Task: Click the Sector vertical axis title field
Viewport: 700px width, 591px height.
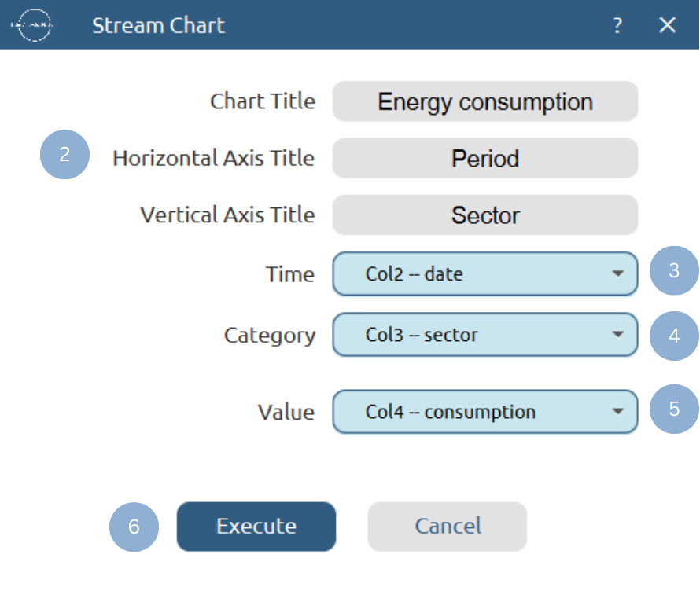Action: tap(485, 215)
